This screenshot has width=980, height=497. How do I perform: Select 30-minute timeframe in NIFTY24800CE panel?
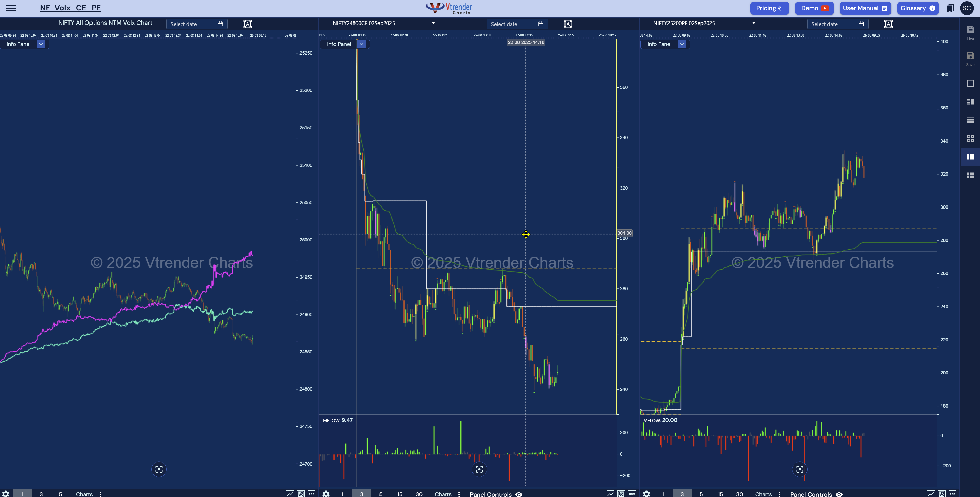point(419,494)
